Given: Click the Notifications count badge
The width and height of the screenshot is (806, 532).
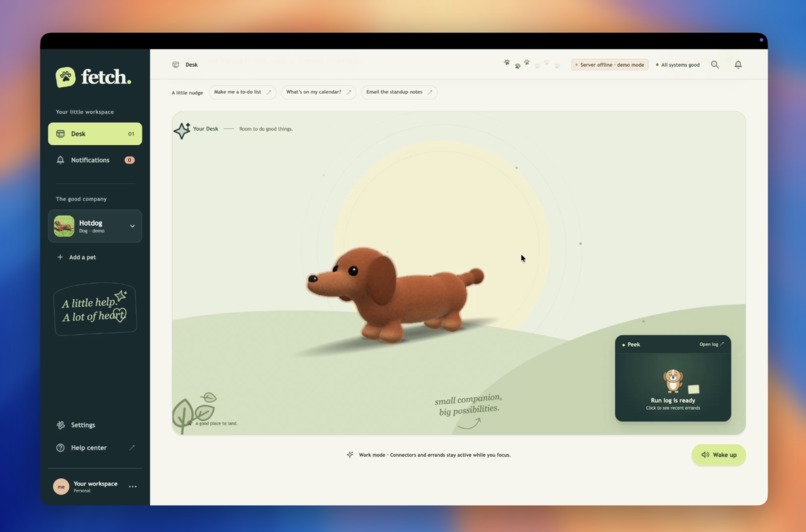Looking at the screenshot, I should 130,160.
